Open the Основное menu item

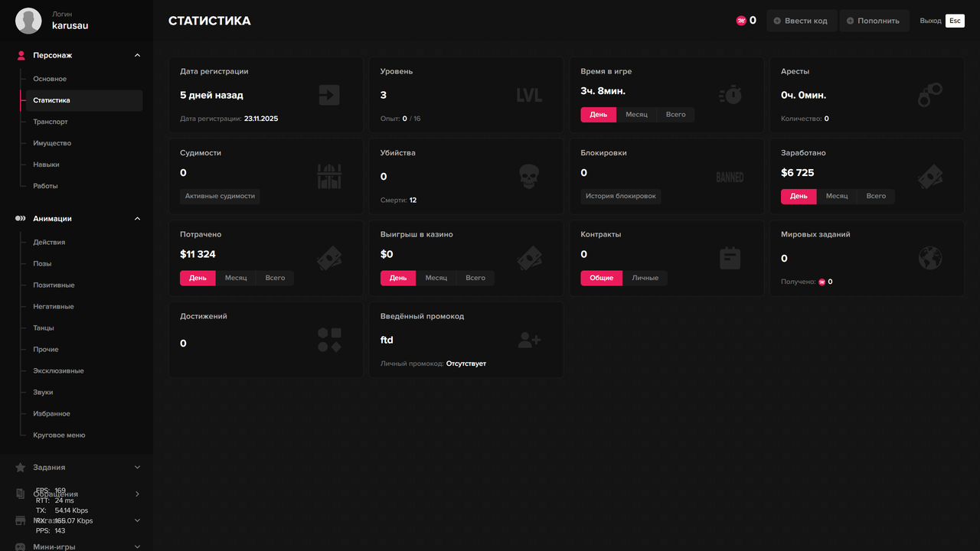50,79
